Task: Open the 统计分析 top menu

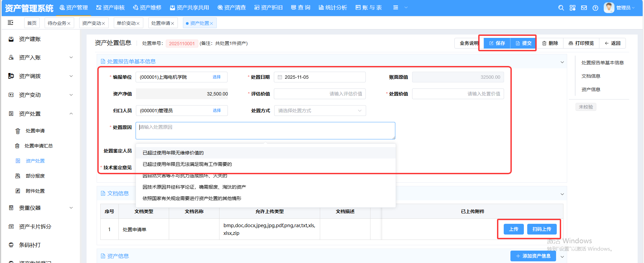Action: click(x=333, y=8)
